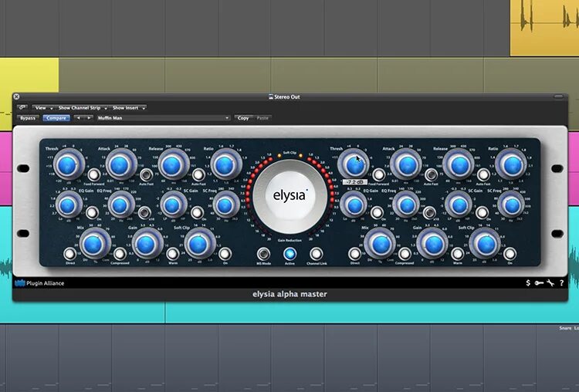Click the link chain icon above Bypass
This screenshot has width=579, height=392.
[x=22, y=107]
